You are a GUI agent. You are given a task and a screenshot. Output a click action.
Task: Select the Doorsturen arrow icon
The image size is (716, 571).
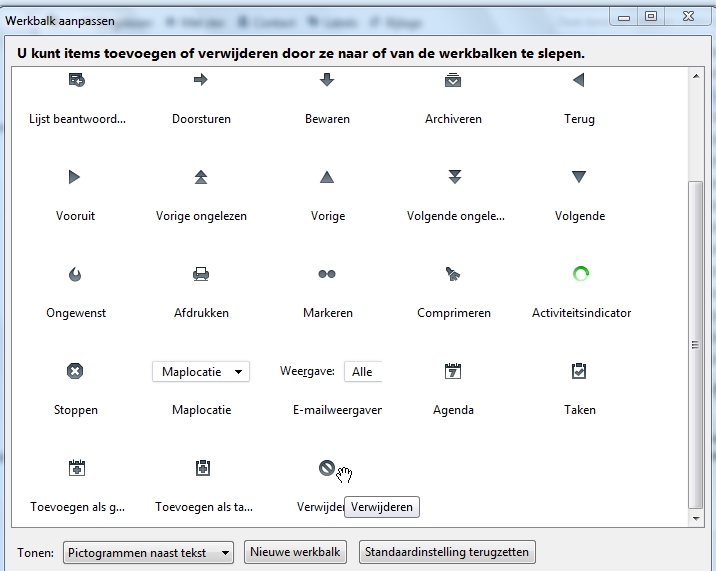(x=201, y=80)
